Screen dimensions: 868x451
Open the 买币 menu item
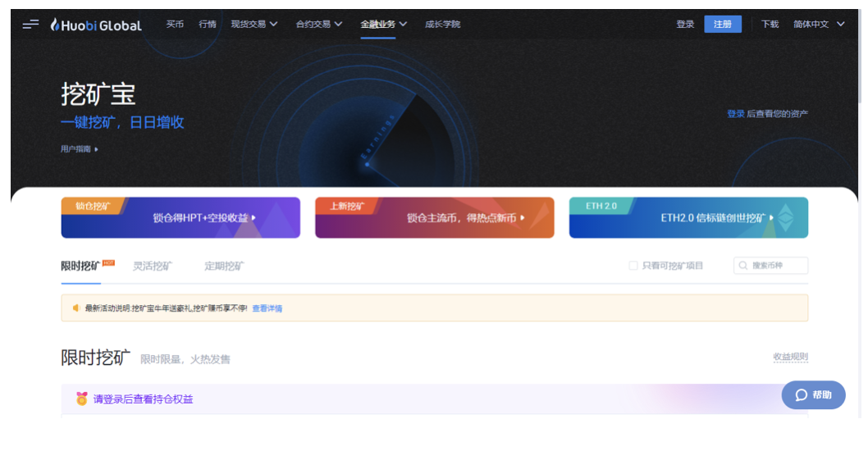tap(175, 24)
